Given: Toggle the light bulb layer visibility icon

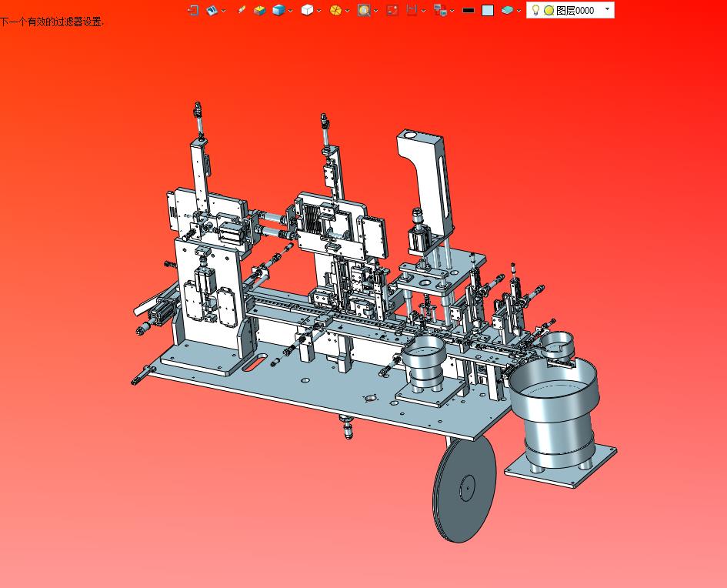Looking at the screenshot, I should [535, 10].
